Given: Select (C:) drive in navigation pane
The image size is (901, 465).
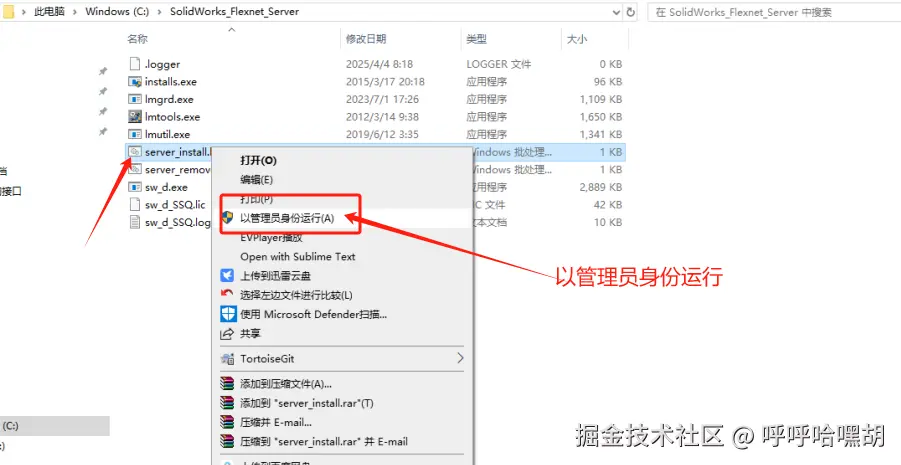Looking at the screenshot, I should point(55,426).
